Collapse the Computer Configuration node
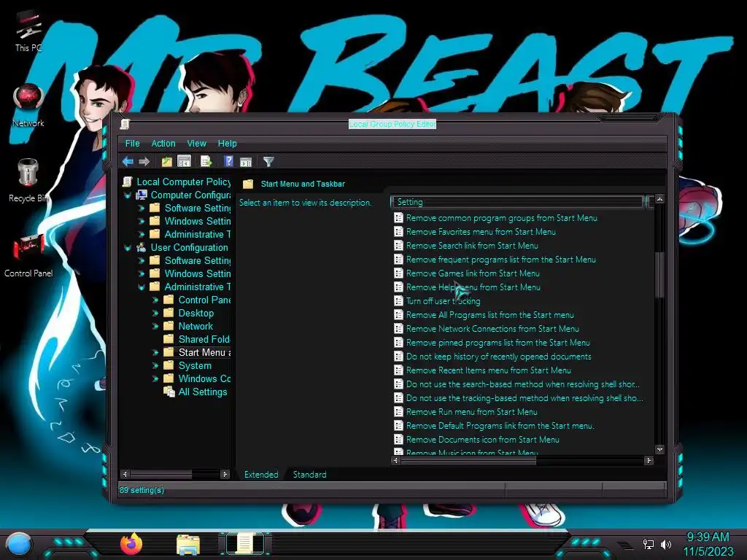This screenshot has width=747, height=560. [x=128, y=195]
